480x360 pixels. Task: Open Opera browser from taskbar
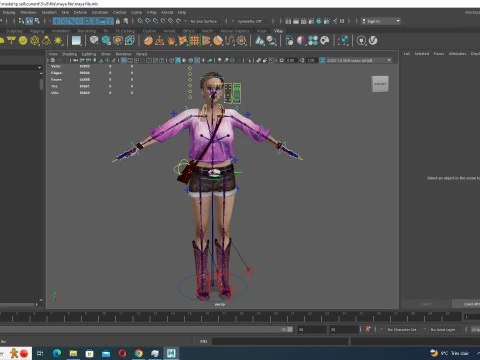[122, 353]
